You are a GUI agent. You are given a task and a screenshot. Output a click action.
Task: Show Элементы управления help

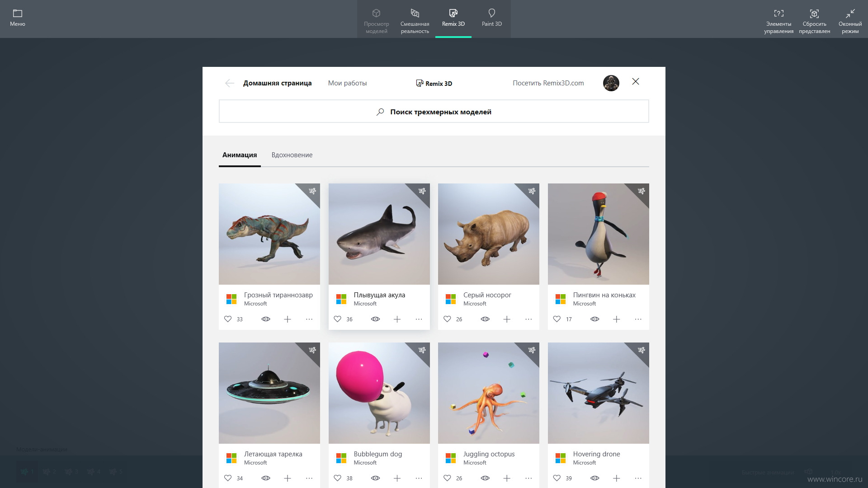click(779, 19)
